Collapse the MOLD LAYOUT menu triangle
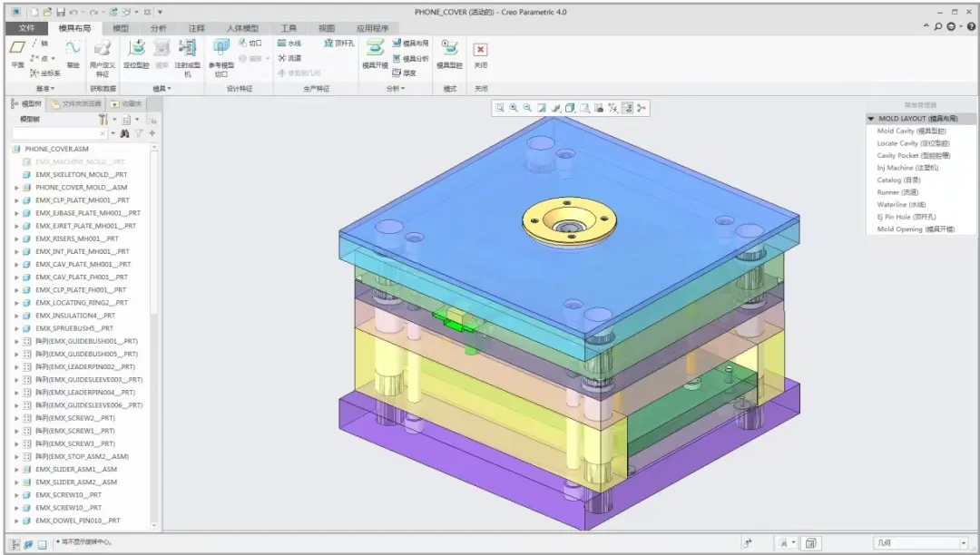980x555 pixels. (x=871, y=118)
